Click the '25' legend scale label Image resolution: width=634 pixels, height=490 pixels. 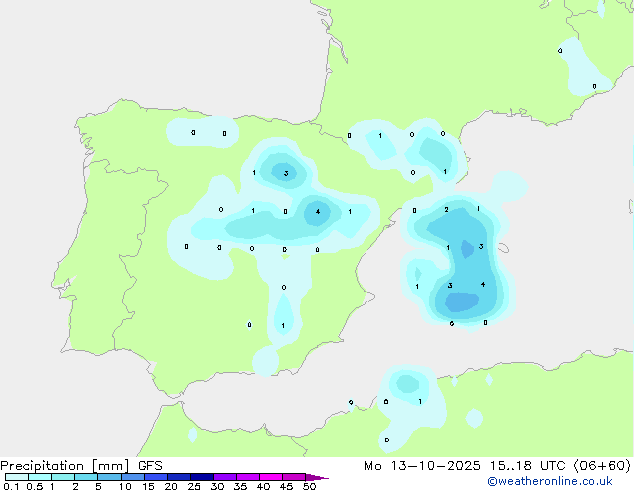[x=194, y=486]
